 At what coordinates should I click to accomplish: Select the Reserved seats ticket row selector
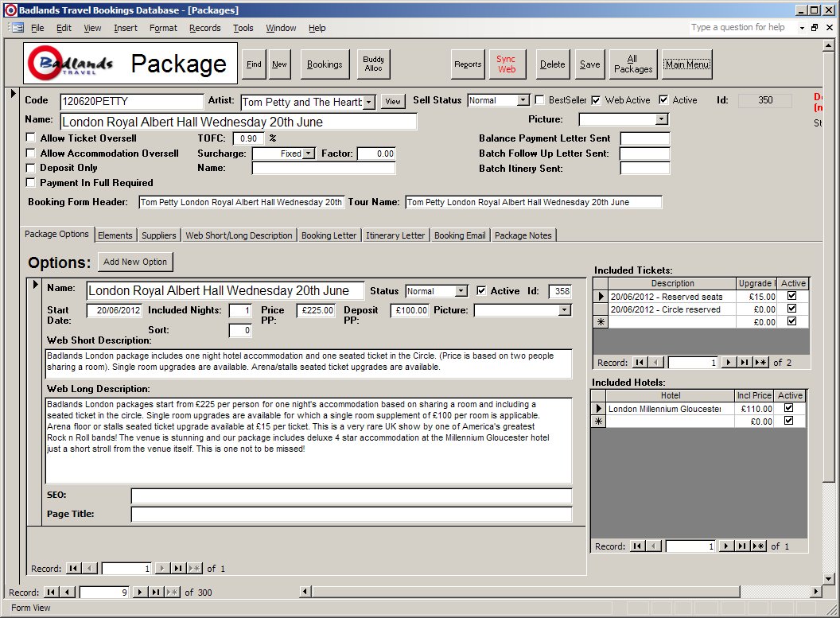pos(601,296)
